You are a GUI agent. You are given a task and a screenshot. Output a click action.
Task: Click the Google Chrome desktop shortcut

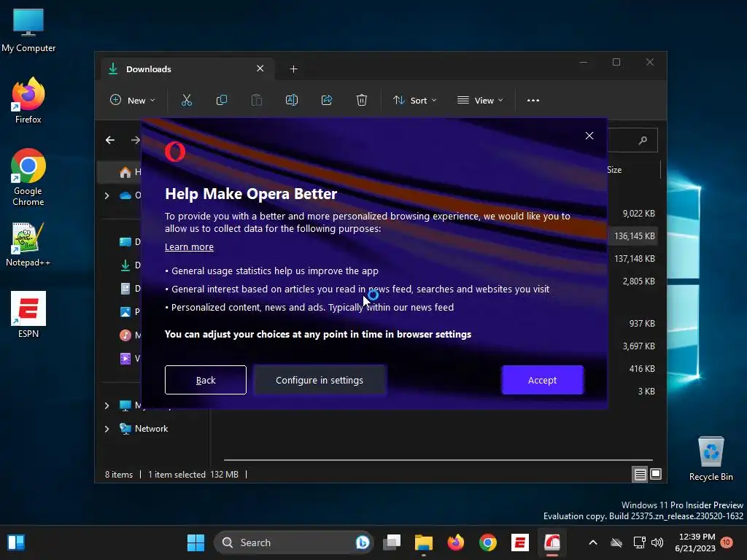[28, 177]
